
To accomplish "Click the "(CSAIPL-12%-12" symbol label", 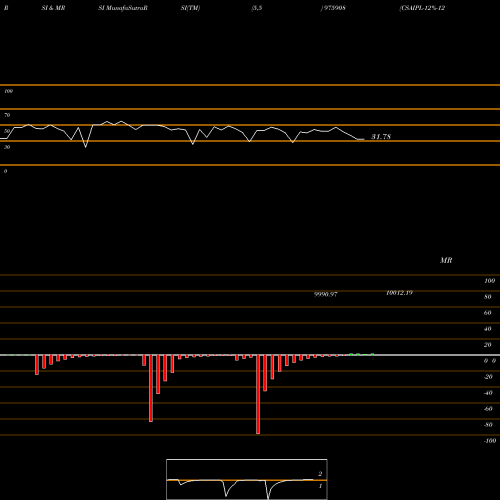I will coord(422,8).
